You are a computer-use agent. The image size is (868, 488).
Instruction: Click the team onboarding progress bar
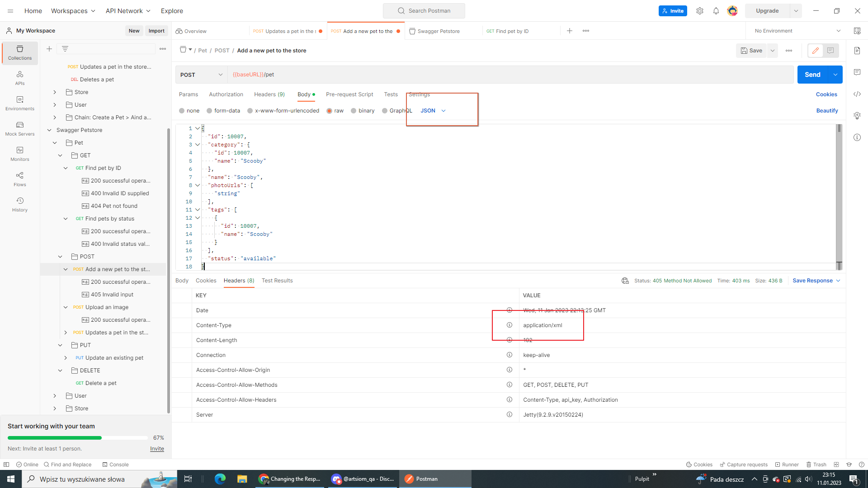pyautogui.click(x=77, y=437)
